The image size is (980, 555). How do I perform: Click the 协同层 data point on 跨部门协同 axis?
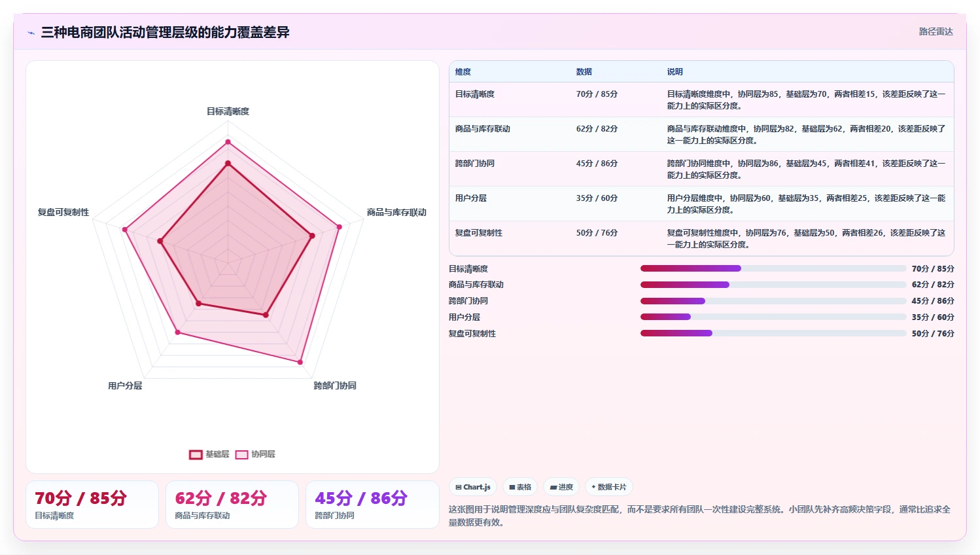[x=300, y=362]
